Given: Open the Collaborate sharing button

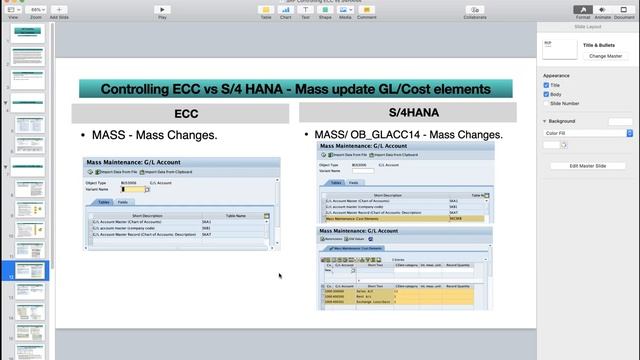Looking at the screenshot, I should 475,10.
